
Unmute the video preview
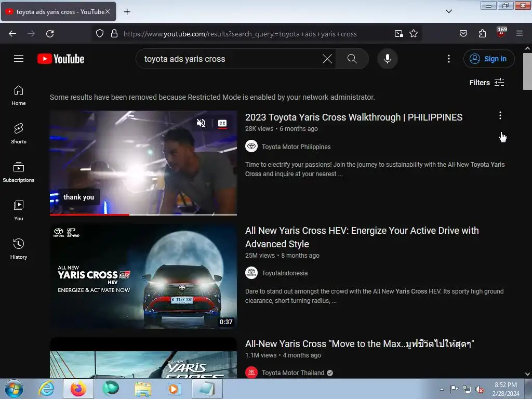click(201, 123)
